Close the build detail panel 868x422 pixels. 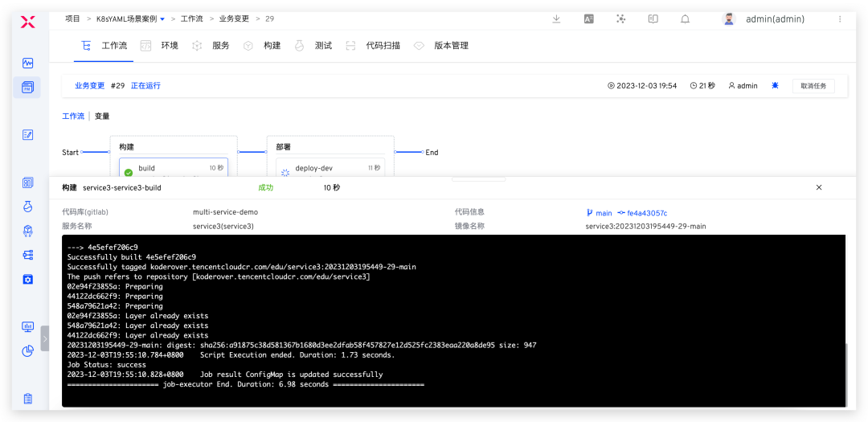[x=819, y=188]
